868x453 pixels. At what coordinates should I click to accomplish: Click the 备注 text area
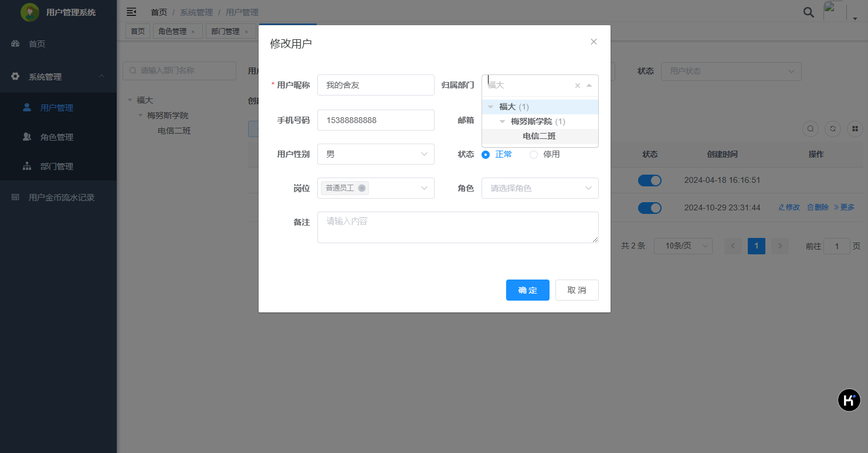458,227
